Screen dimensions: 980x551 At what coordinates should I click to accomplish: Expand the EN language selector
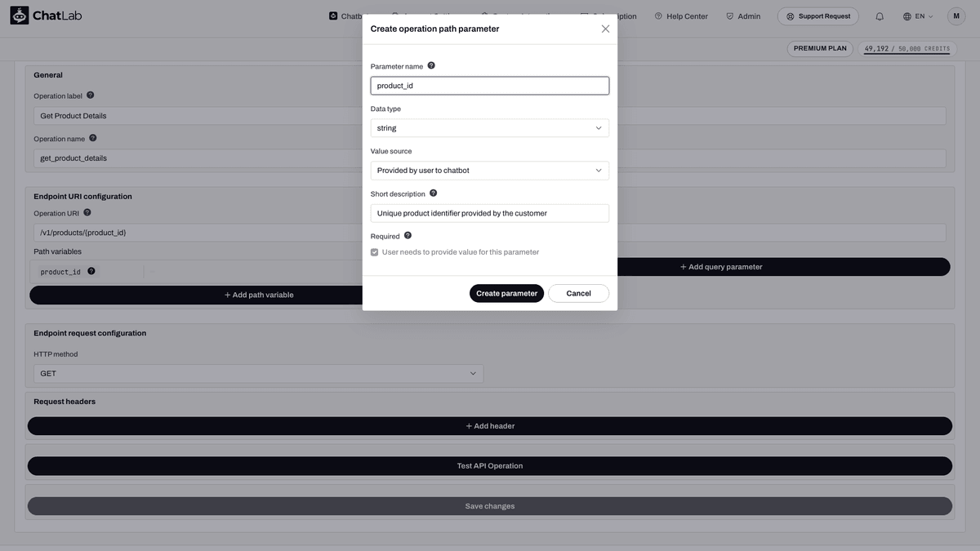click(919, 16)
